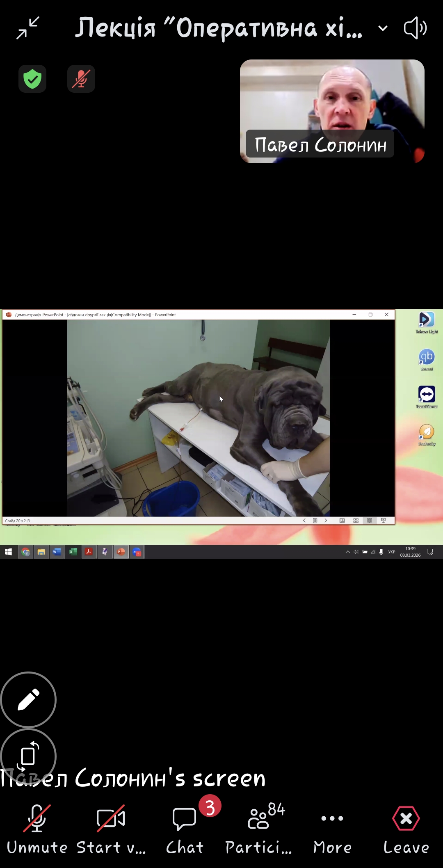443x868 pixels.
Task: Tap the rotate screen orientation button
Action: pyautogui.click(x=28, y=756)
